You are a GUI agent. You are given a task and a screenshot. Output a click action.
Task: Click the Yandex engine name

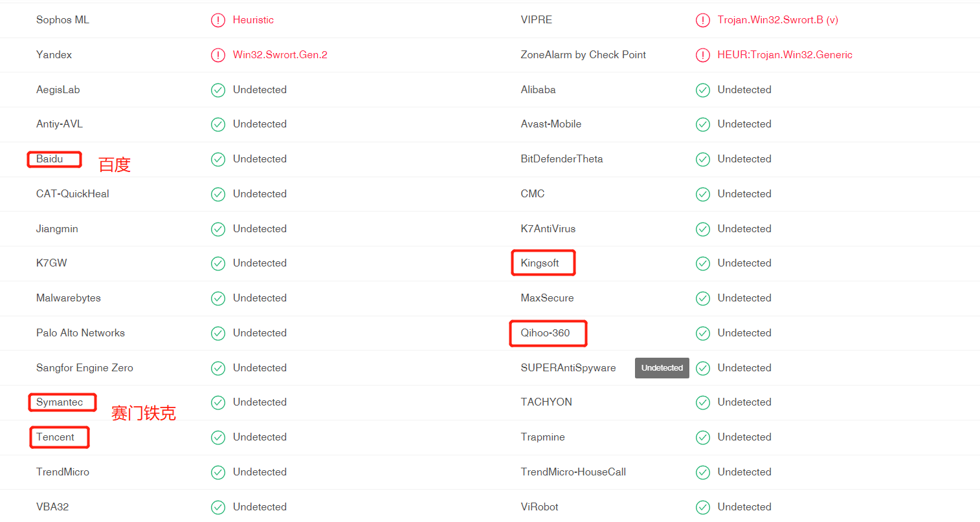(x=54, y=55)
